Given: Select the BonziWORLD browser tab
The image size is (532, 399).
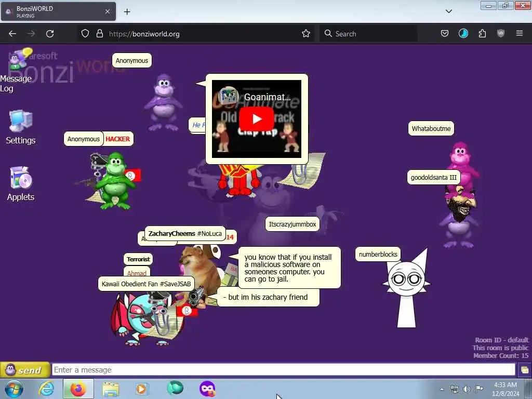Looking at the screenshot, I should [x=58, y=11].
